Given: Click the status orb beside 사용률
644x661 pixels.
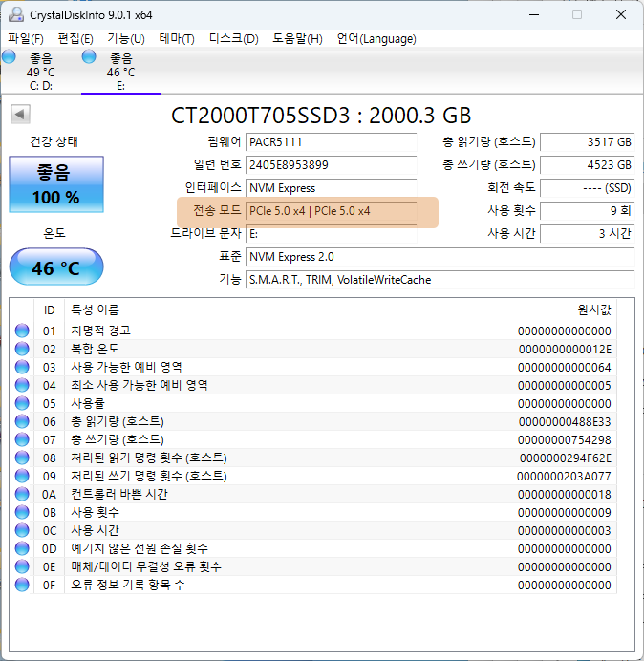Looking at the screenshot, I should pos(22,403).
